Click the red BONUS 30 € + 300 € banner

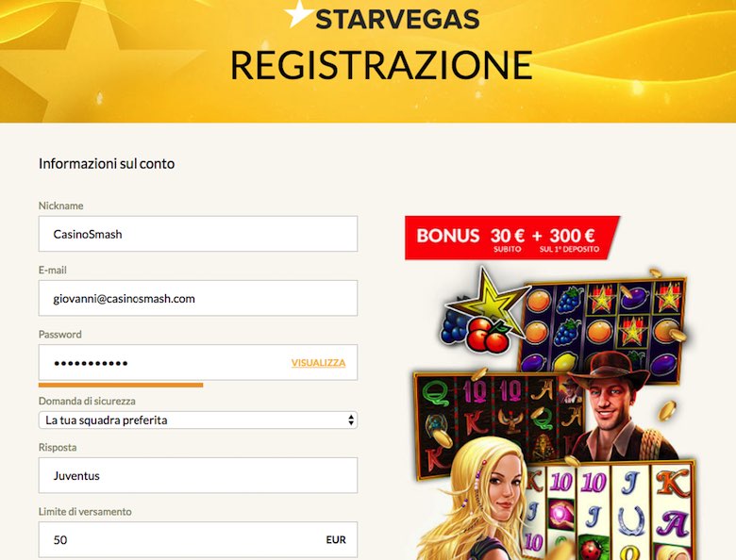[512, 238]
